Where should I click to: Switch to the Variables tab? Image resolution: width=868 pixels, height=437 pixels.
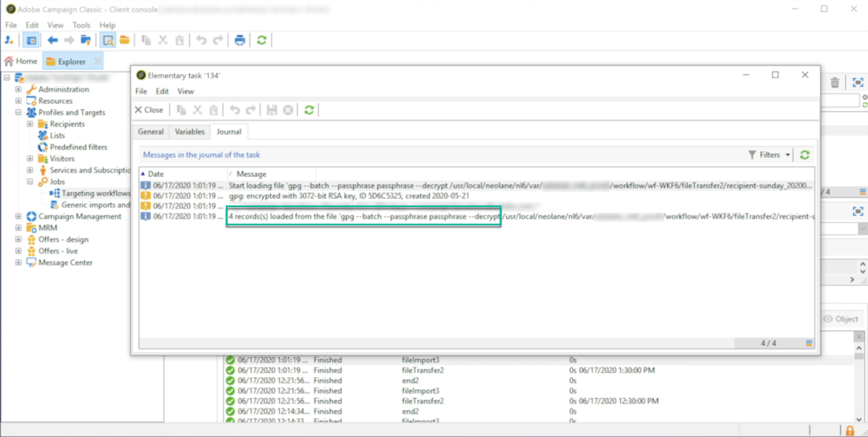point(190,132)
